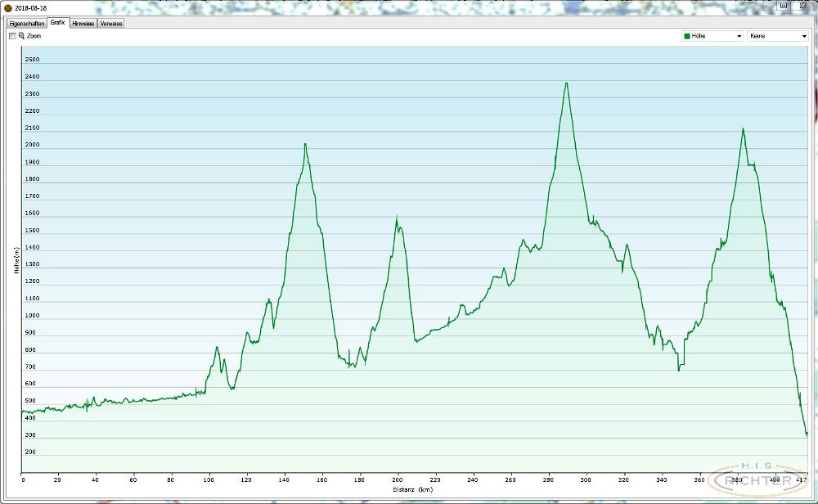Click the last peak near 383 km

pyautogui.click(x=742, y=129)
